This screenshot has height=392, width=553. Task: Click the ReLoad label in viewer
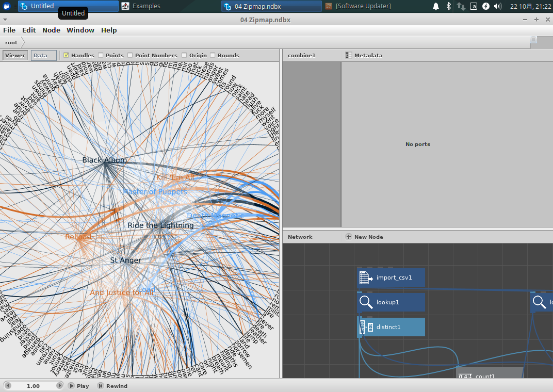click(x=78, y=237)
